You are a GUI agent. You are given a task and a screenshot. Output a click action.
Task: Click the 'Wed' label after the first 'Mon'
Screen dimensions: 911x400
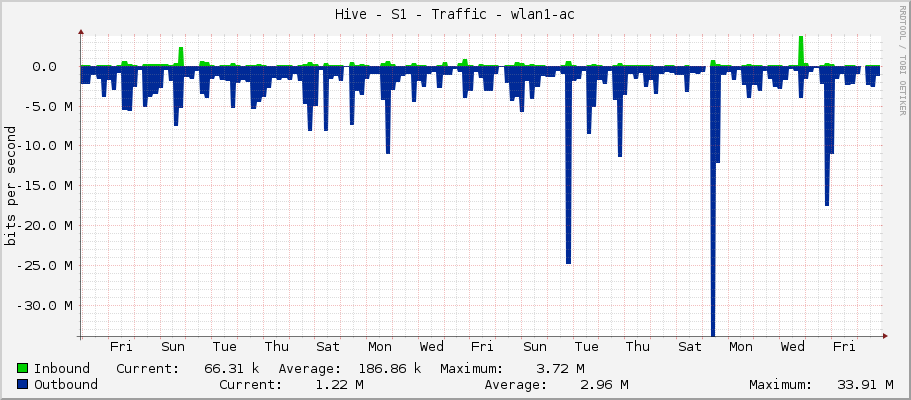pyautogui.click(x=432, y=347)
